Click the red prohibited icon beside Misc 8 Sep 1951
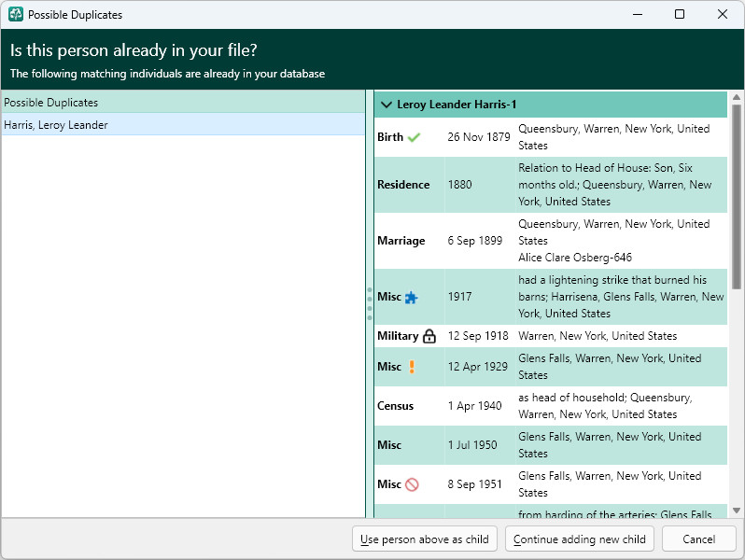This screenshot has width=745, height=560. click(412, 484)
